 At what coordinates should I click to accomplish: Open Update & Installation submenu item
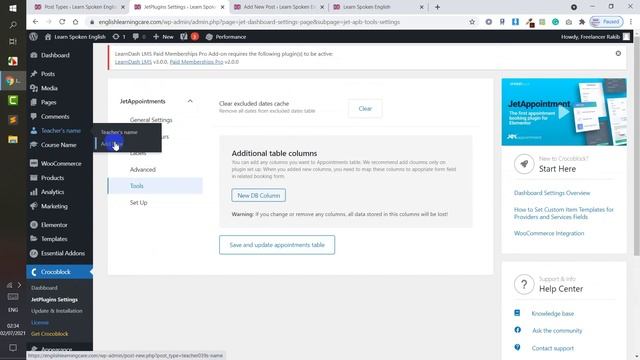point(57,311)
